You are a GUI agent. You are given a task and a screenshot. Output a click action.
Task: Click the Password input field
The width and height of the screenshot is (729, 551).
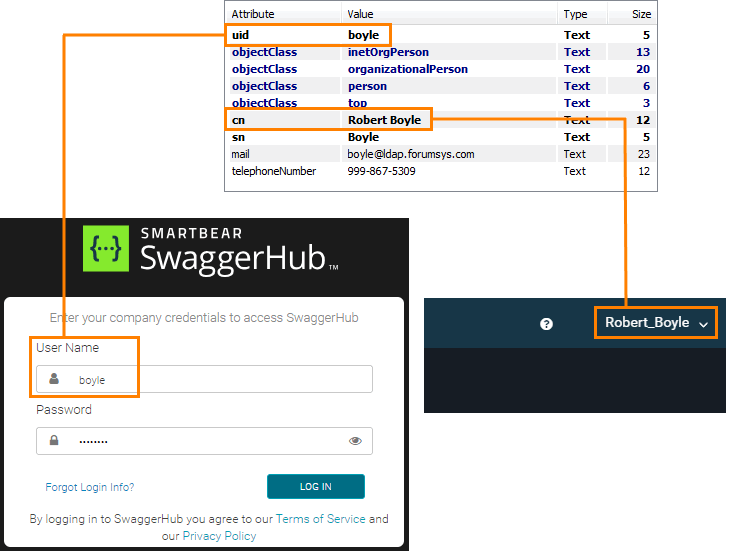[x=204, y=441]
